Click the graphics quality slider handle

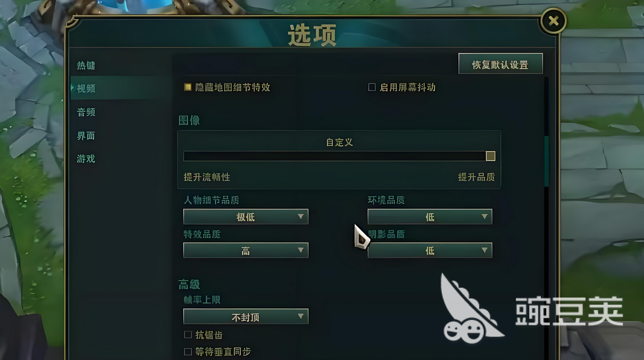point(491,156)
